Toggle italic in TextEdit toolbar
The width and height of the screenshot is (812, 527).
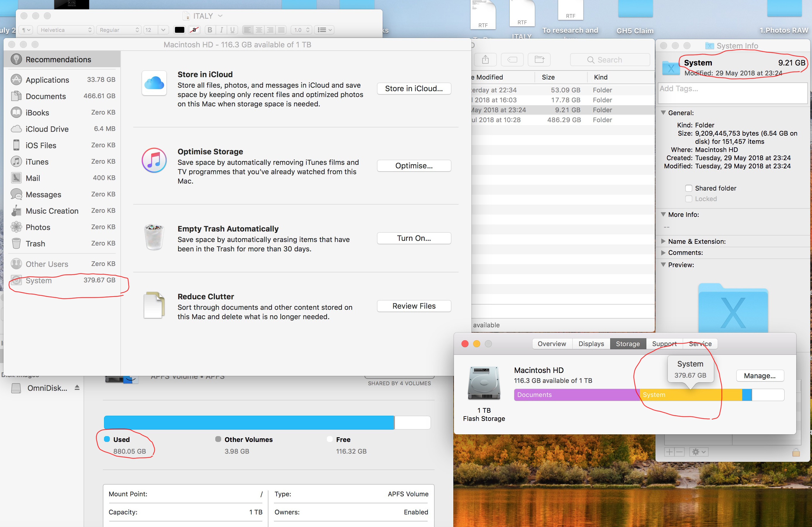click(x=221, y=30)
